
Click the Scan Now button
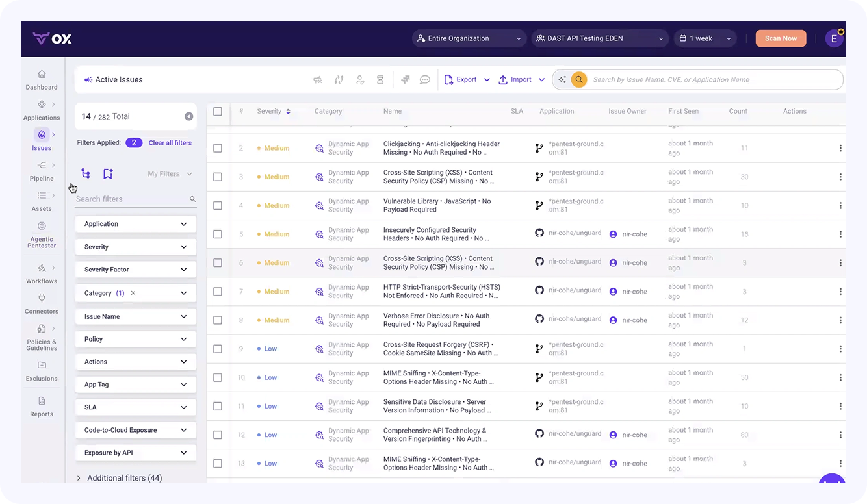pyautogui.click(x=781, y=38)
